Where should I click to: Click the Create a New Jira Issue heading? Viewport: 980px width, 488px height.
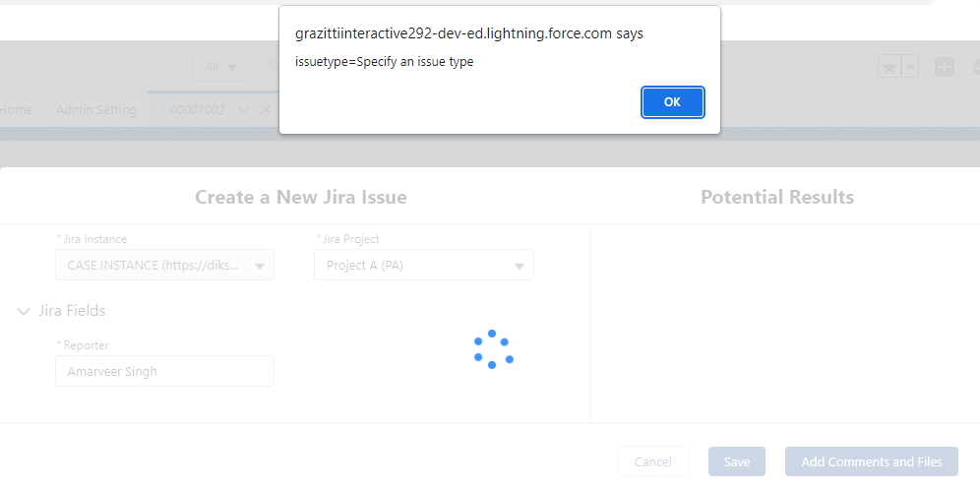click(x=301, y=198)
